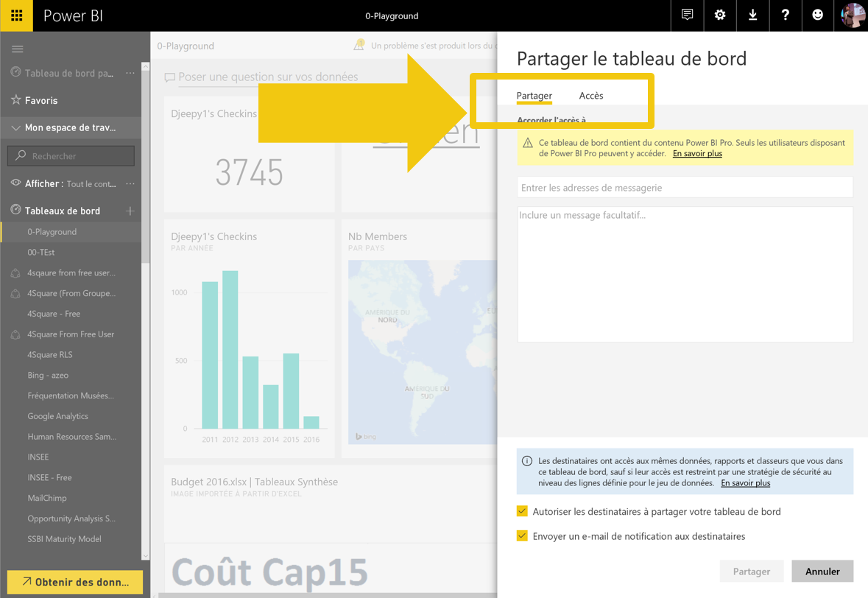Screen dimensions: 868x598
Task: Open the app launcher waffle icon
Action: pyautogui.click(x=16, y=15)
